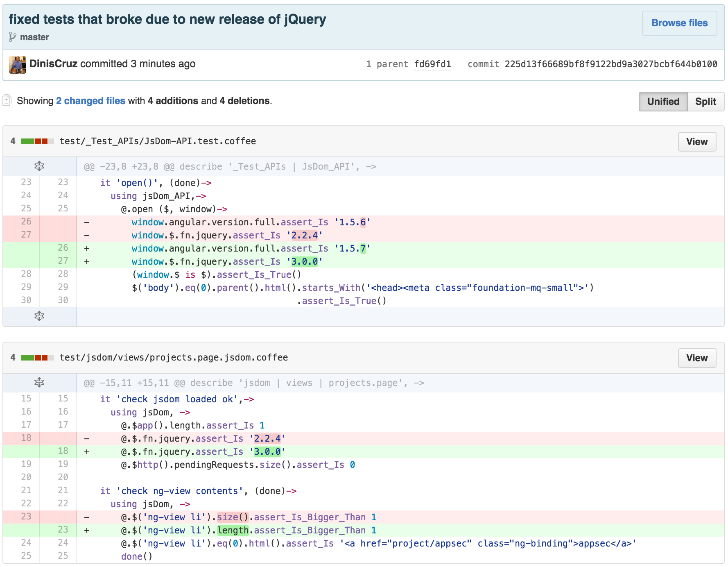Screen dimensions: 728x567
Task: Switch to Unified diff view
Action: (x=663, y=102)
